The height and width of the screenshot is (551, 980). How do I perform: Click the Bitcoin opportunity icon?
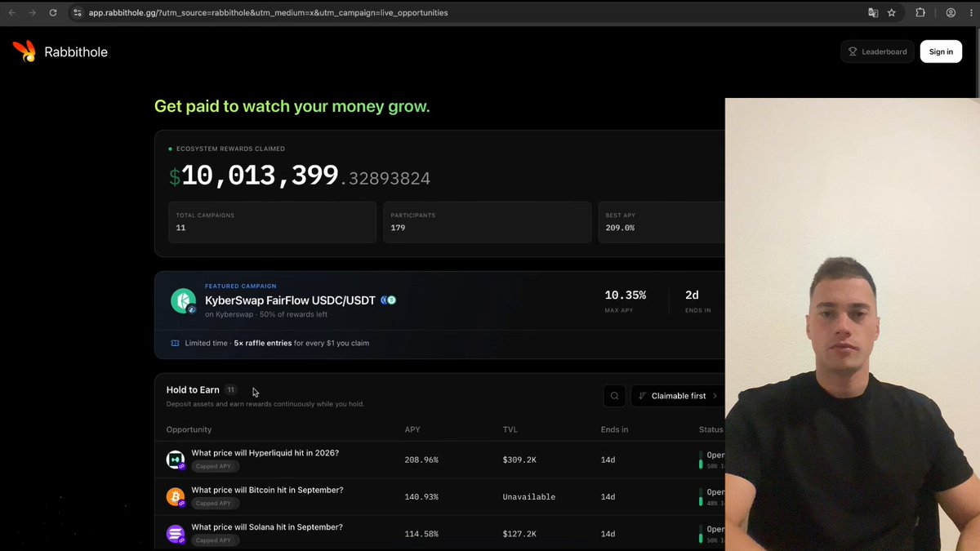click(176, 496)
